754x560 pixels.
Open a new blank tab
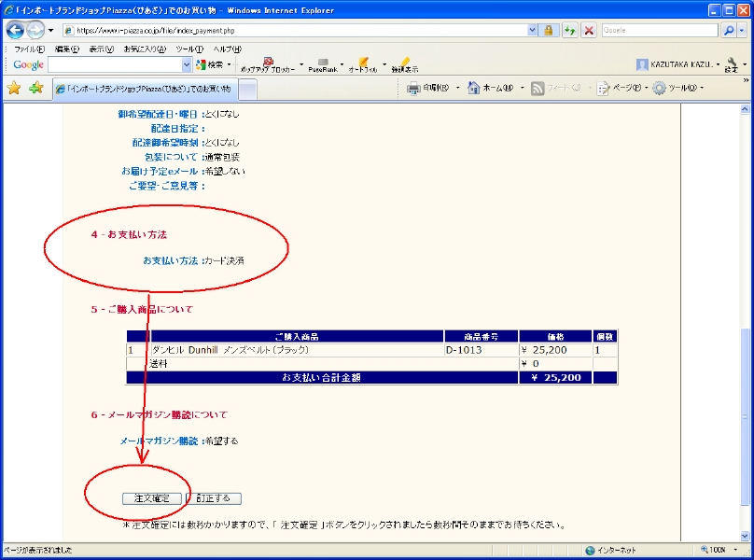(x=247, y=90)
